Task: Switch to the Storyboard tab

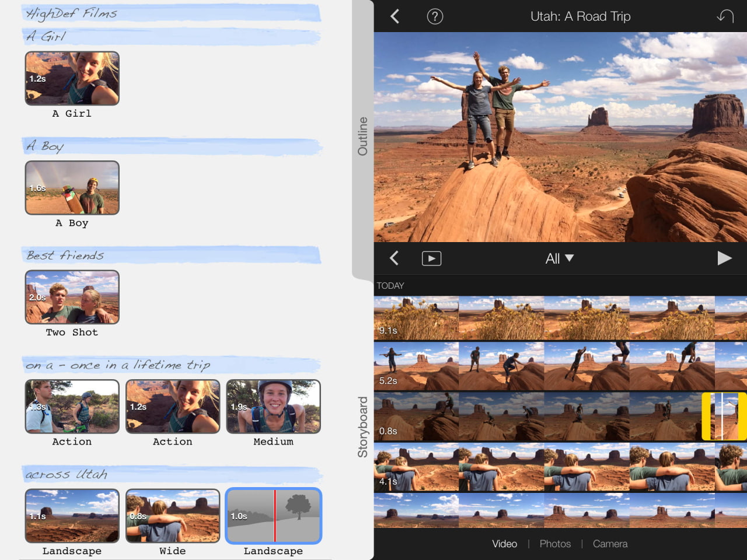Action: 362,427
